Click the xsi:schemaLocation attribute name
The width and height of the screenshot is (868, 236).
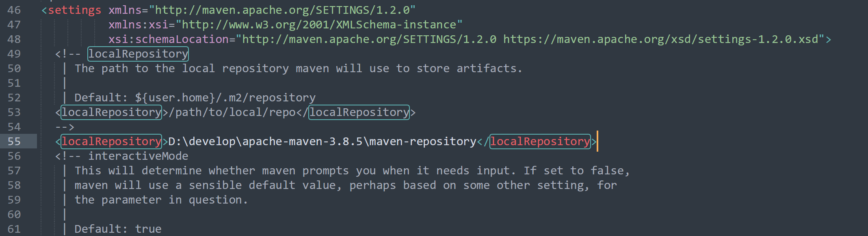169,39
